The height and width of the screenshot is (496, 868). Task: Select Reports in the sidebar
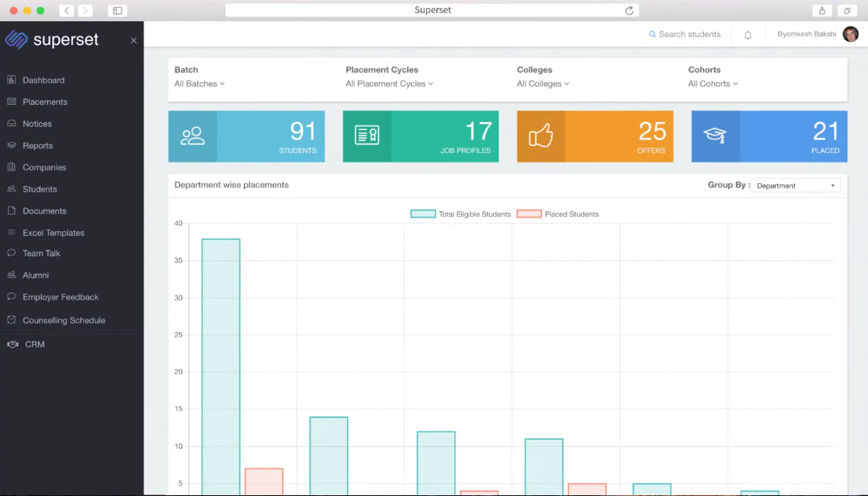coord(38,145)
